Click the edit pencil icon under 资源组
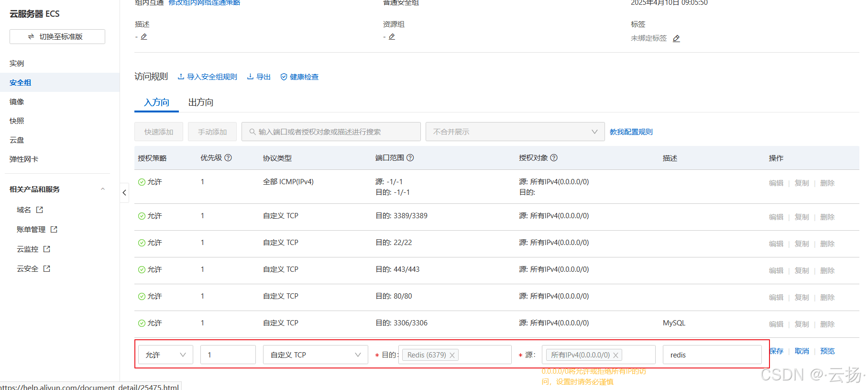The width and height of the screenshot is (868, 390). tap(392, 37)
